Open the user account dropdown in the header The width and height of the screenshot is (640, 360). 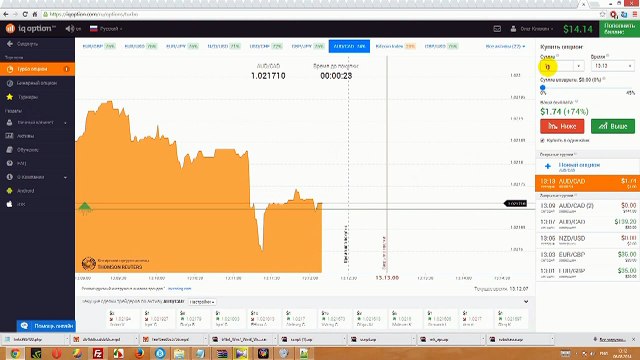coord(532,29)
